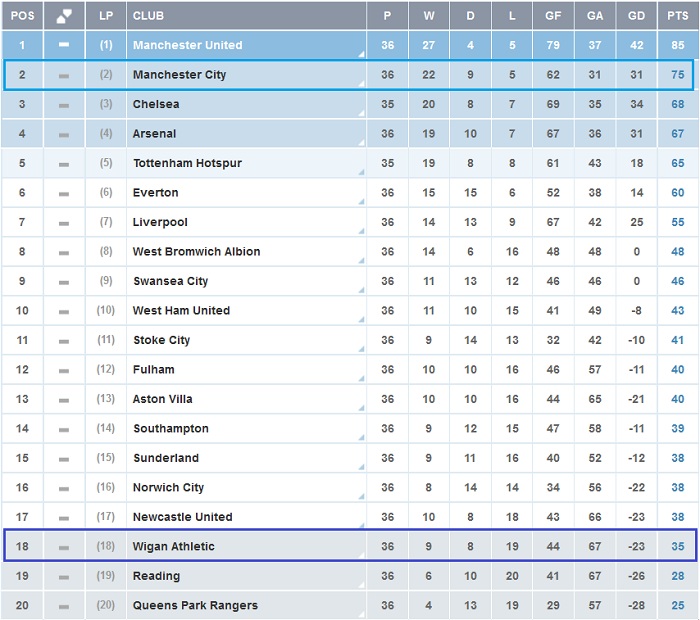Click Queens Park Rangers' movement dash icon
This screenshot has height=620, width=700.
pos(64,606)
